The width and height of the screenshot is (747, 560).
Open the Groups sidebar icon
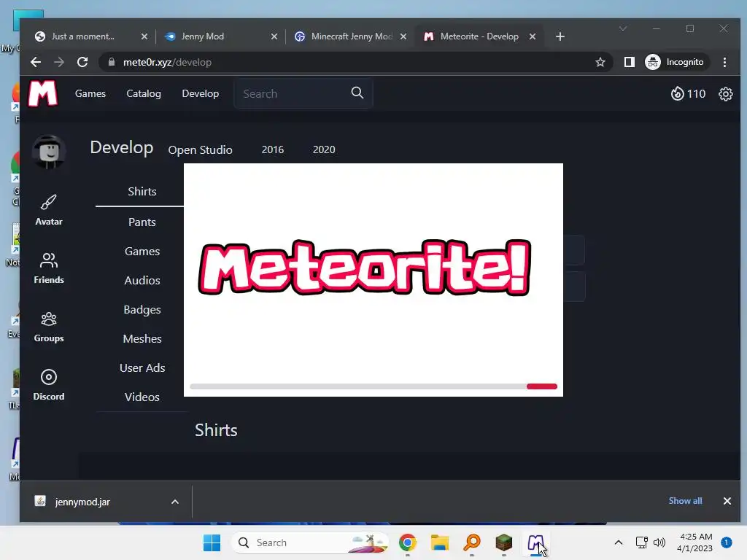coord(49,327)
